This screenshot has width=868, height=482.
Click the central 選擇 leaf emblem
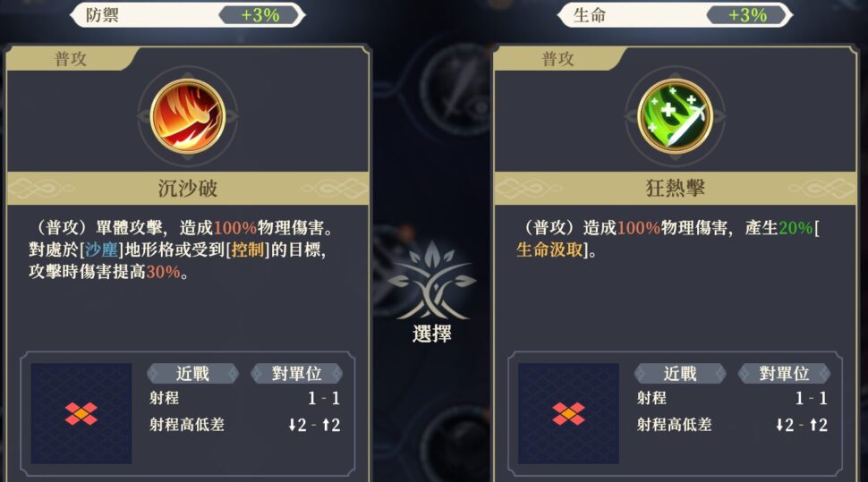coord(432,292)
